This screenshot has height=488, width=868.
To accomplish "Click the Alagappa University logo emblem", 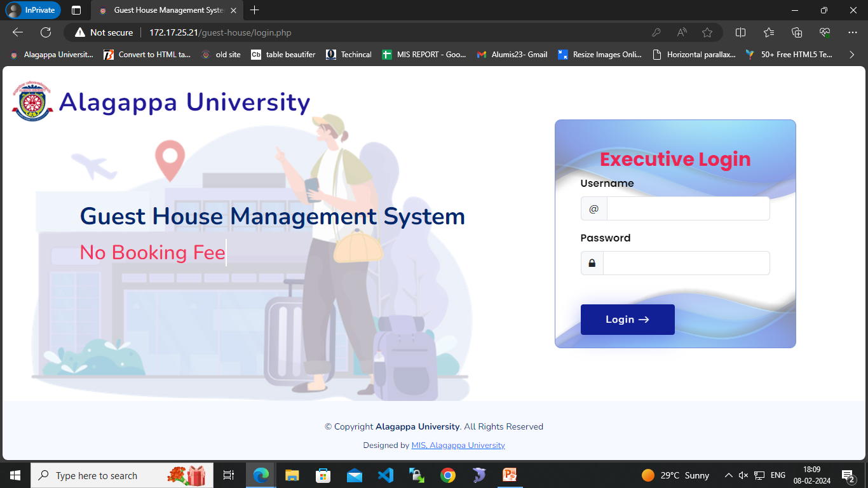I will pos(32,102).
